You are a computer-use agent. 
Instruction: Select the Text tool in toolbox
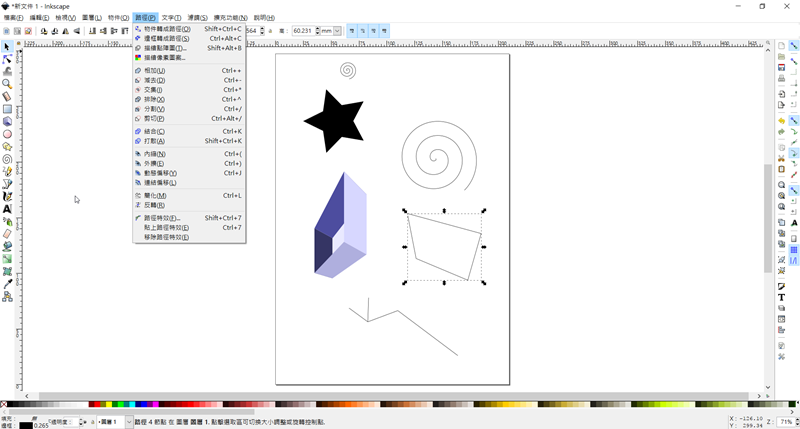[x=7, y=209]
